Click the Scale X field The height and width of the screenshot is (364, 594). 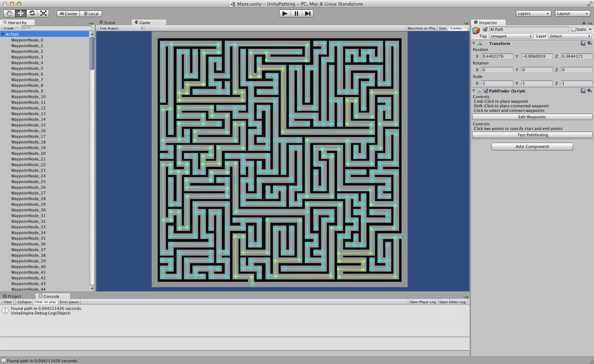(497, 83)
